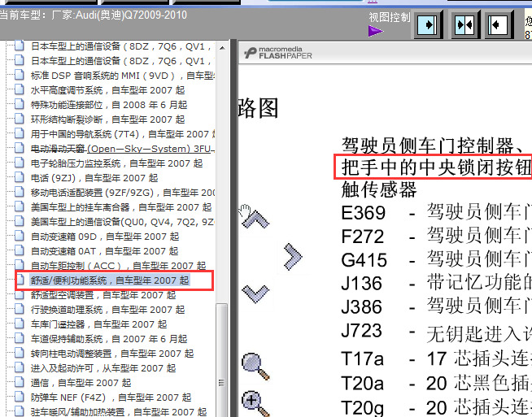Viewport: 532px width, 417px height.
Task: Open 进入及起动许可 tree entry
Action: (103, 368)
